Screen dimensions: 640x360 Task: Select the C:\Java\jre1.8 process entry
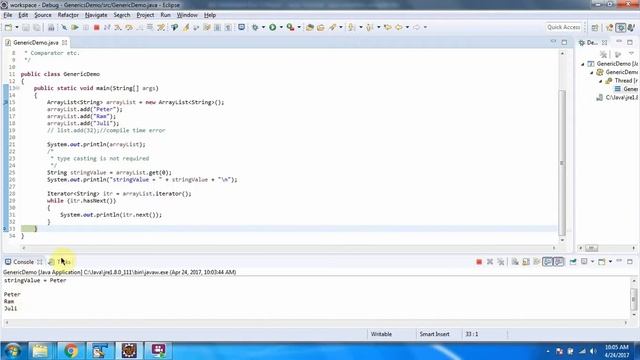[618, 98]
